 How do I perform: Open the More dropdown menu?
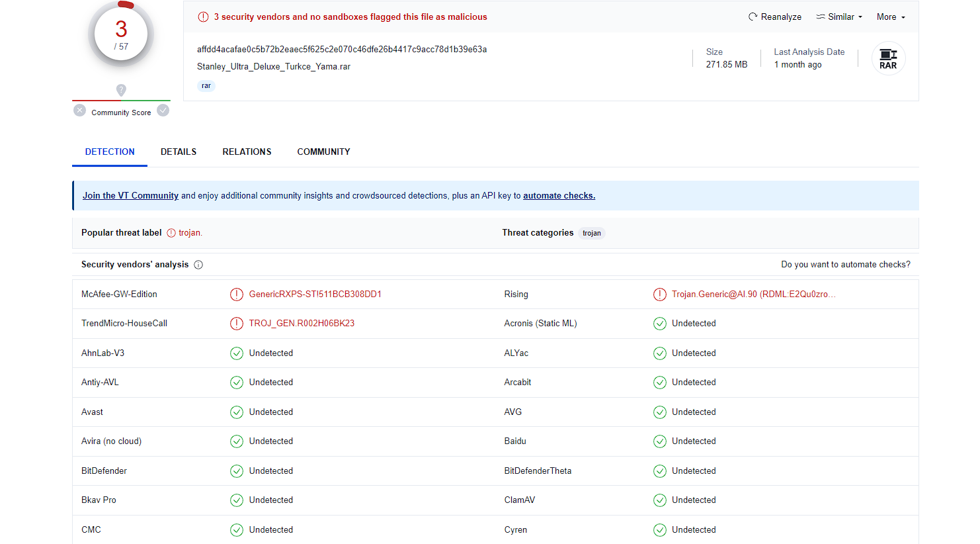click(891, 17)
